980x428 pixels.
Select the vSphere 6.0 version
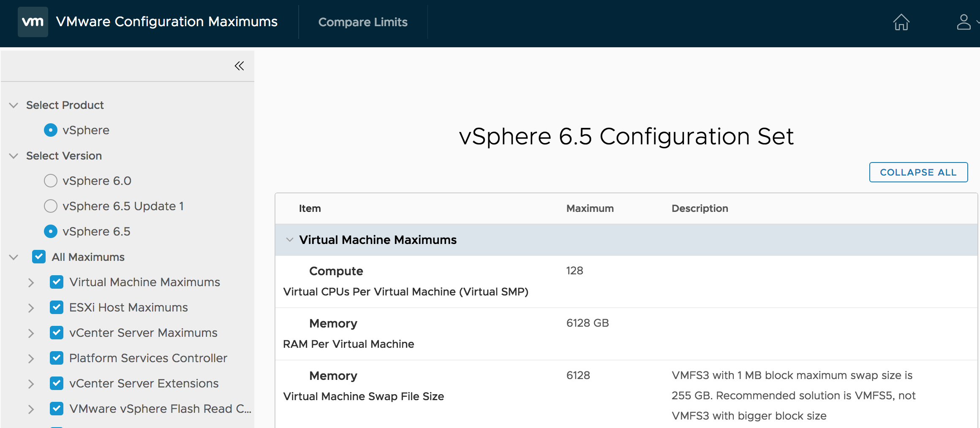51,181
